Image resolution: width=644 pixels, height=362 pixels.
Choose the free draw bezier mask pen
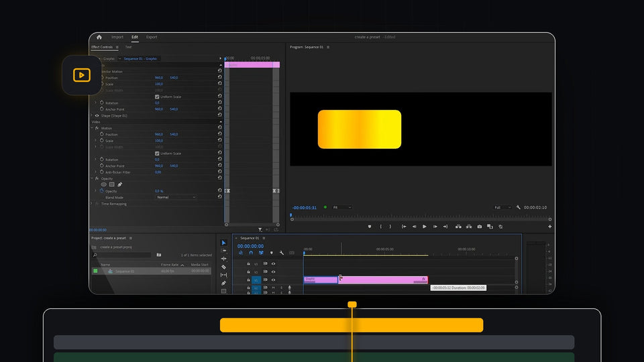point(120,185)
